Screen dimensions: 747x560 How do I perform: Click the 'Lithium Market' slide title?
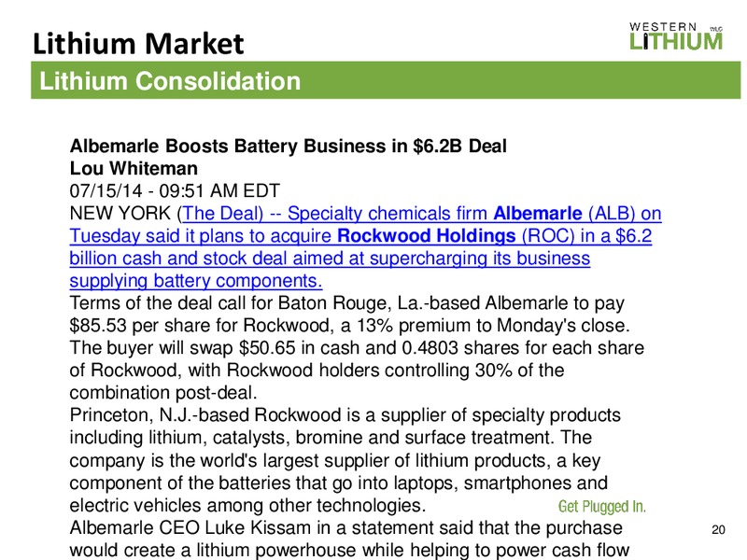click(x=138, y=43)
